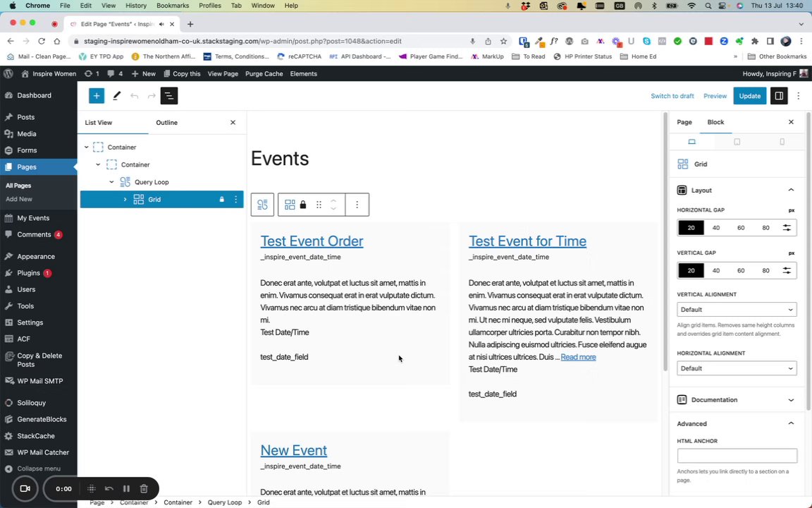Image resolution: width=812 pixels, height=508 pixels.
Task: Change horizontal gap px unit
Action: [792, 210]
